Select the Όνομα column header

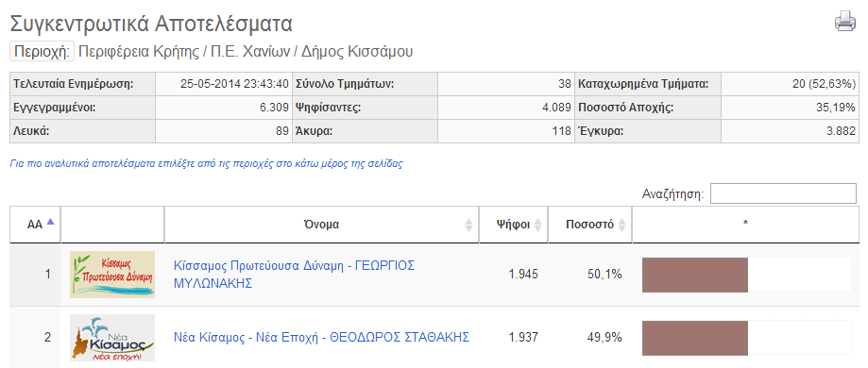(x=322, y=225)
